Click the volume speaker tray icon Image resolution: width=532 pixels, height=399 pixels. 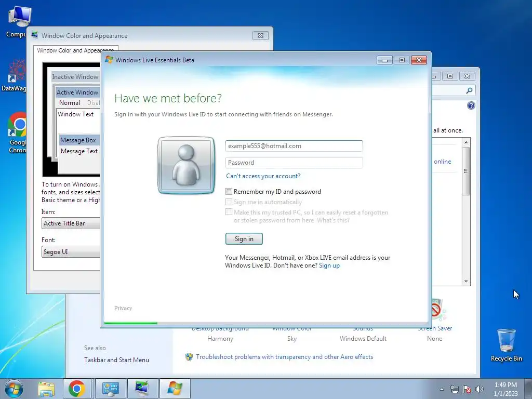[480, 389]
